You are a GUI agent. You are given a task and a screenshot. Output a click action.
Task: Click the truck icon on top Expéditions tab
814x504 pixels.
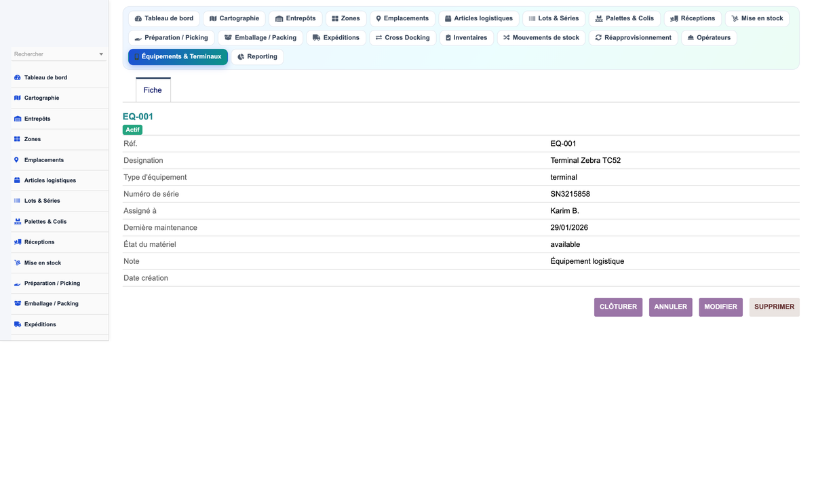pos(316,37)
